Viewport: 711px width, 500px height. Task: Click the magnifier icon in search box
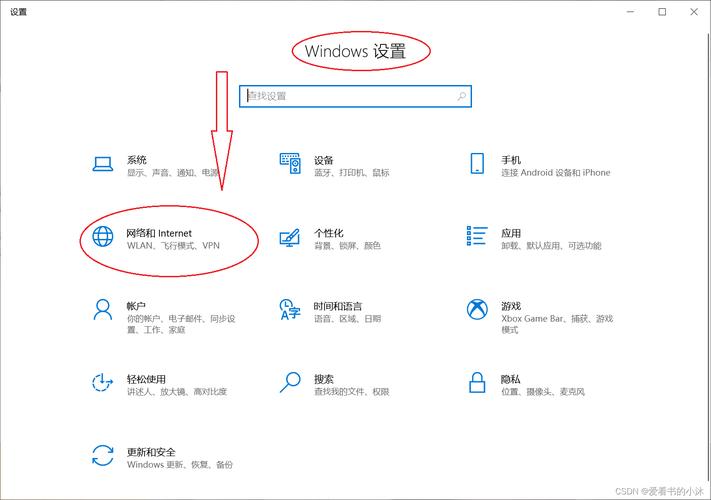click(x=462, y=96)
